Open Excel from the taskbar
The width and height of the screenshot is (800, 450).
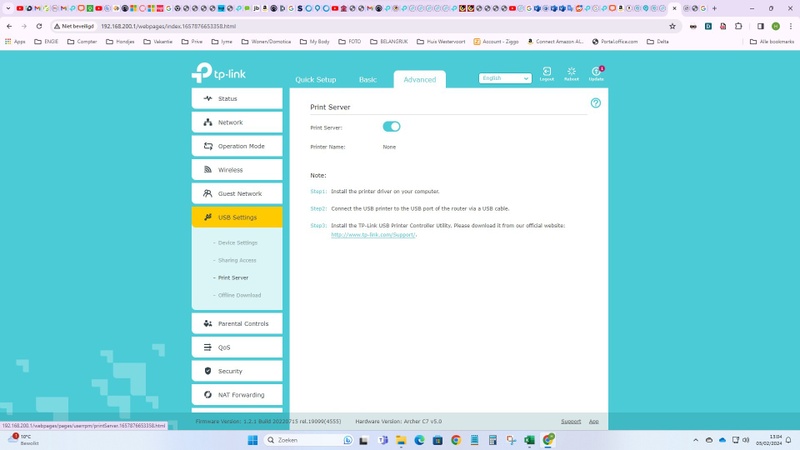pos(530,440)
